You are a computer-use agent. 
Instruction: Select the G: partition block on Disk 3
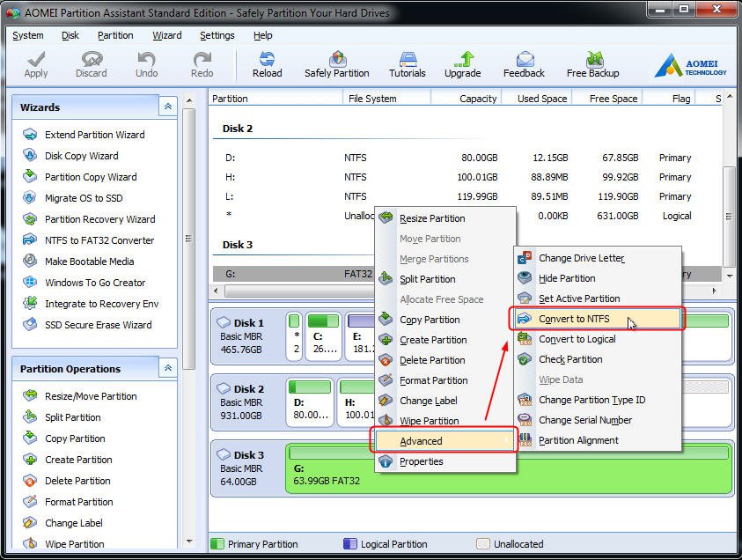pyautogui.click(x=509, y=468)
